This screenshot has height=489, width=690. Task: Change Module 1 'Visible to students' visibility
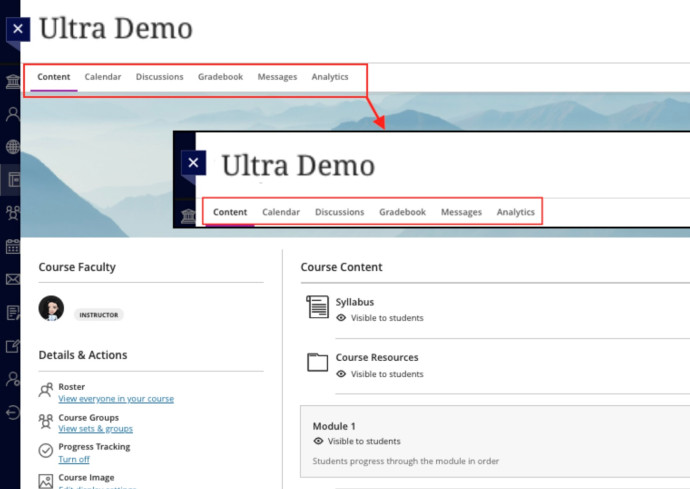pos(357,441)
